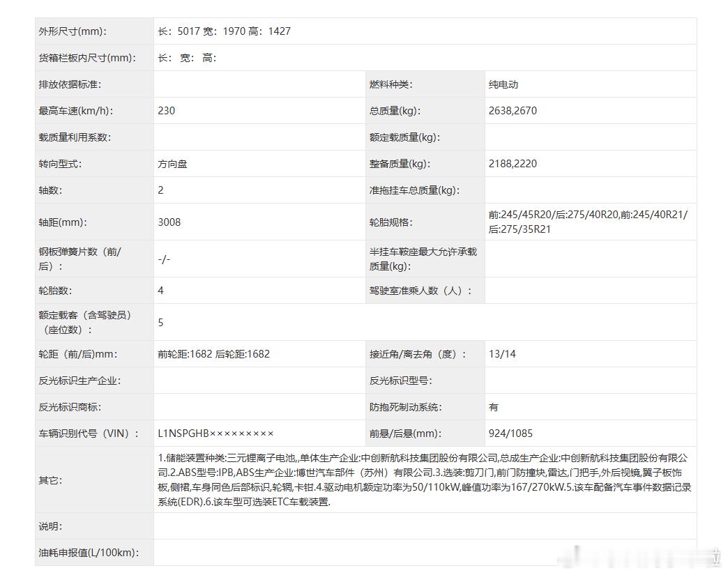Click the 车辆识别代号(VIN) label
728x575 pixels.
(x=89, y=434)
